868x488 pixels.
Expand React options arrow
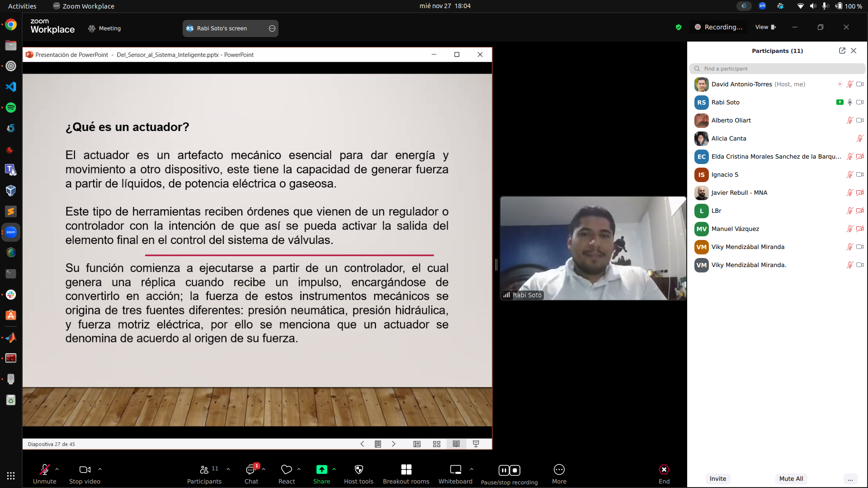[299, 469]
